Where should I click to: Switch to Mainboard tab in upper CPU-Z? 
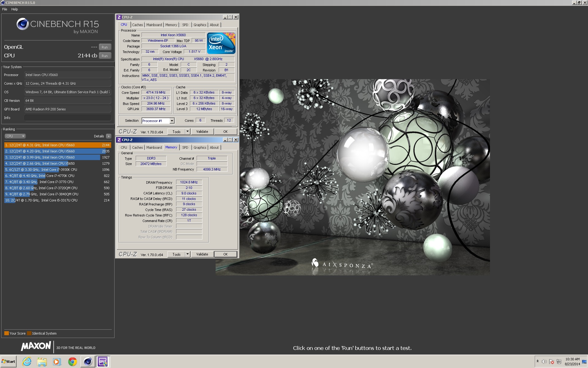[x=154, y=25]
